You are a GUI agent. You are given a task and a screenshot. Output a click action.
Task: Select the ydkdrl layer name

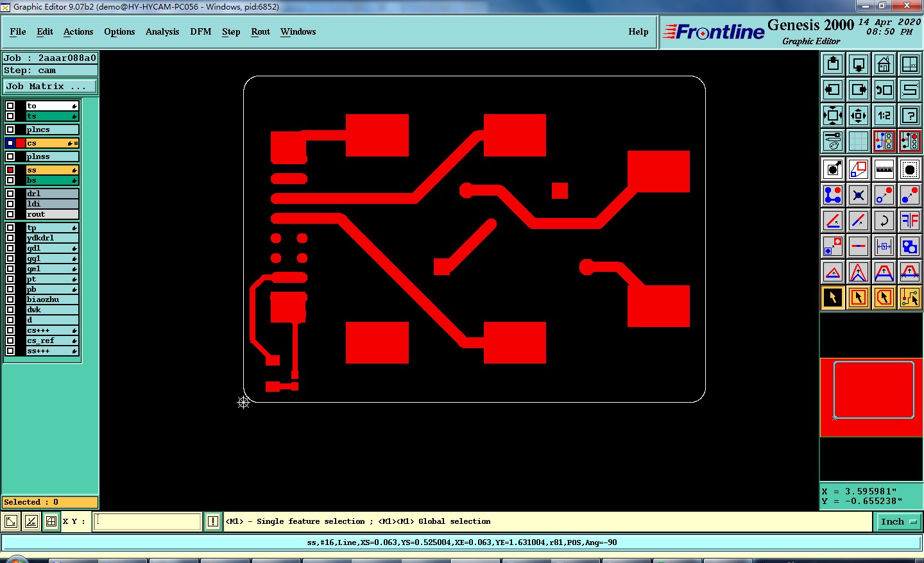click(x=52, y=238)
